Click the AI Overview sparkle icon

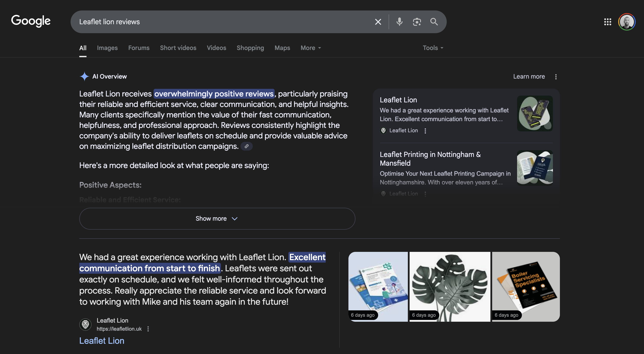coord(84,76)
